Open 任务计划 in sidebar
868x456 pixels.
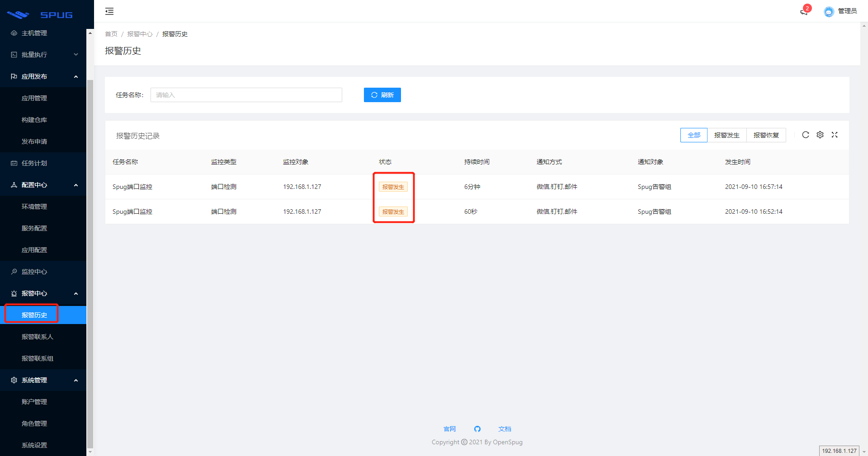(x=43, y=163)
